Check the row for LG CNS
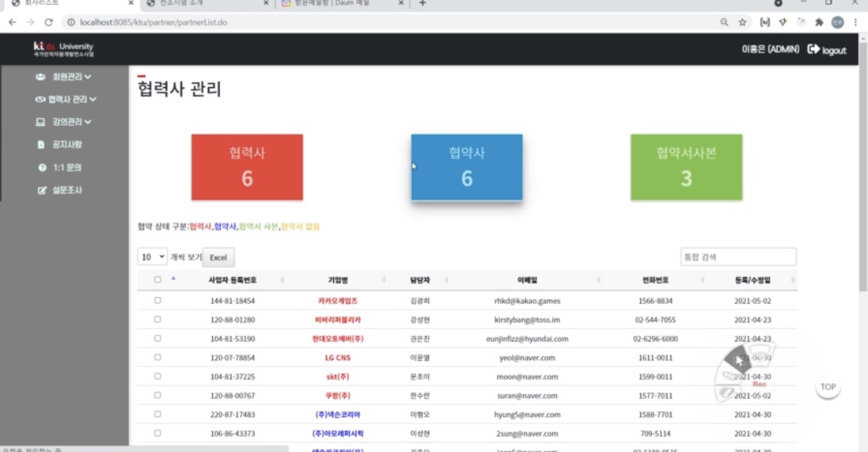Viewport: 868px width, 452px height. 157,357
